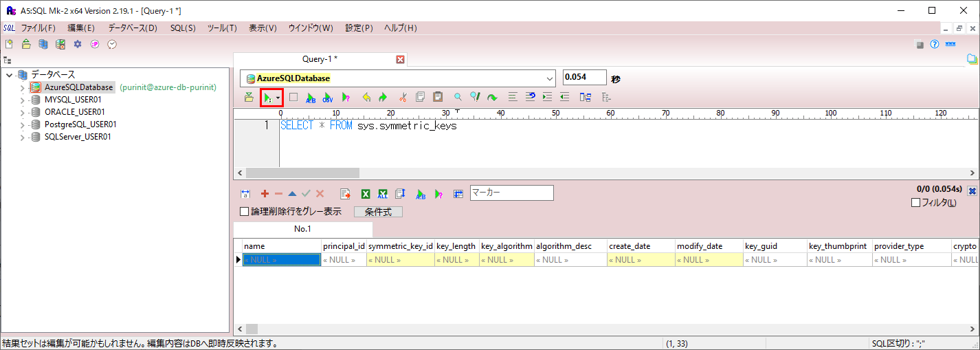The height and width of the screenshot is (350, 980).
Task: Open the ヘルプ(H) menu
Action: [x=400, y=28]
